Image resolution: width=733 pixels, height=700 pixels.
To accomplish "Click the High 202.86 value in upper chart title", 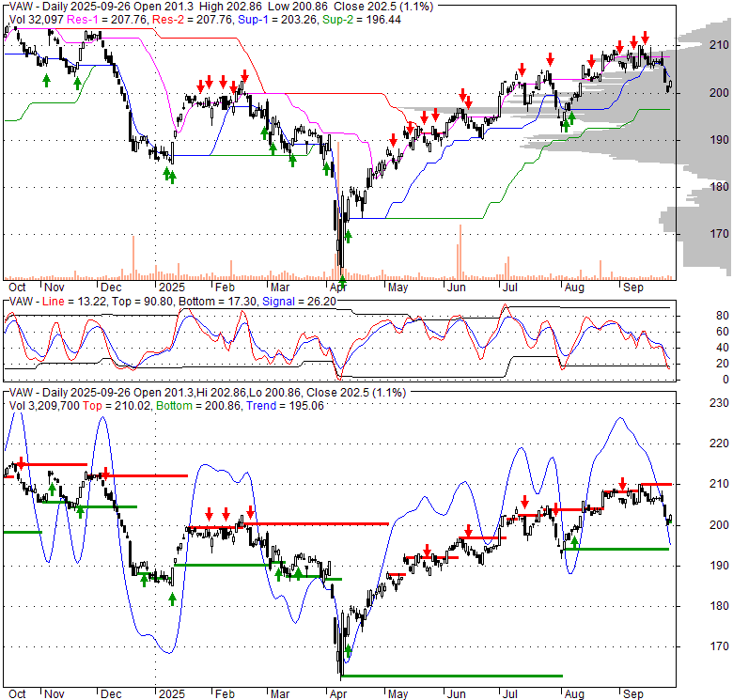I will pos(231,7).
